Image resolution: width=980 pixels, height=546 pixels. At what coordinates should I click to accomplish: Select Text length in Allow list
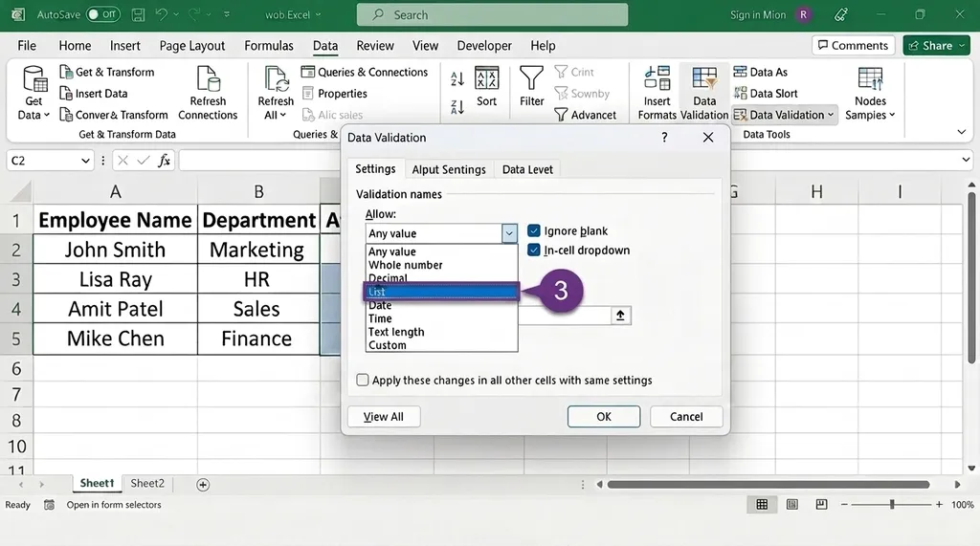point(441,332)
